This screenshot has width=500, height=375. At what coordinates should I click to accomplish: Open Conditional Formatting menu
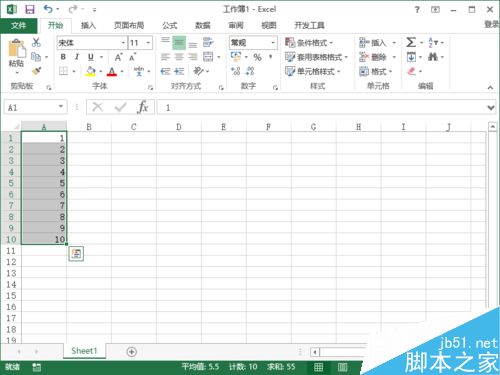[309, 43]
